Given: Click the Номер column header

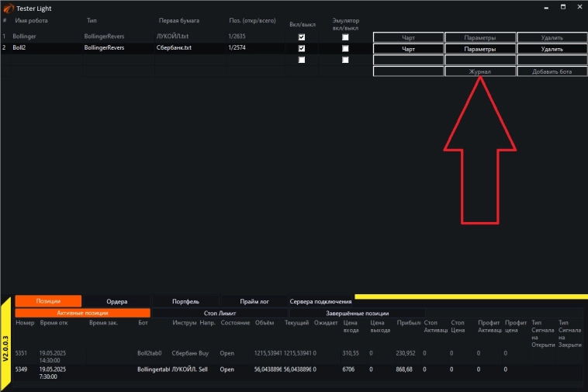Looking at the screenshot, I should click(x=25, y=323).
